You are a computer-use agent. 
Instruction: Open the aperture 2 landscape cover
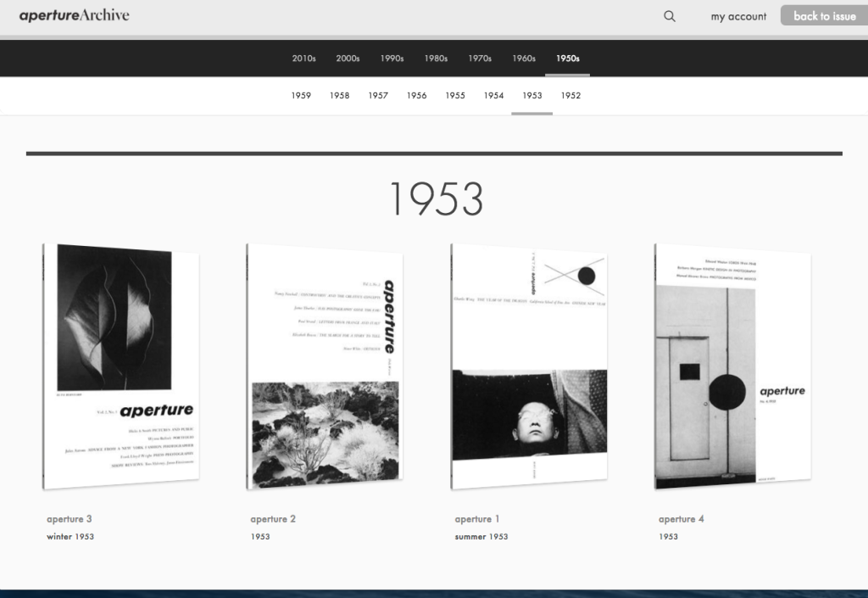coord(325,366)
